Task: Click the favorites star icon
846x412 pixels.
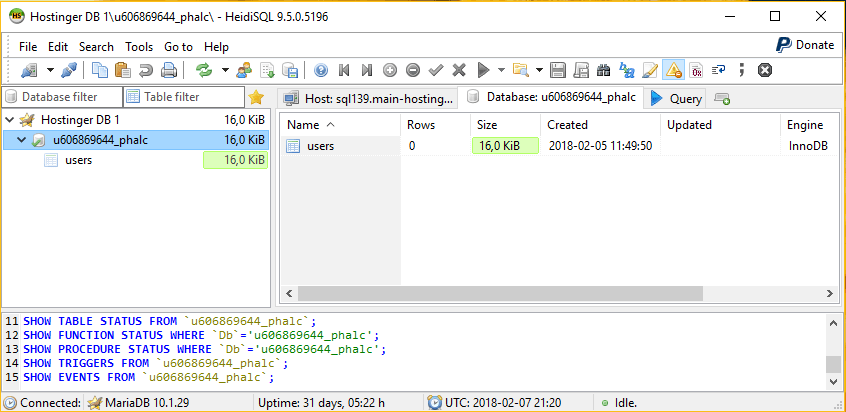Action: 256,97
